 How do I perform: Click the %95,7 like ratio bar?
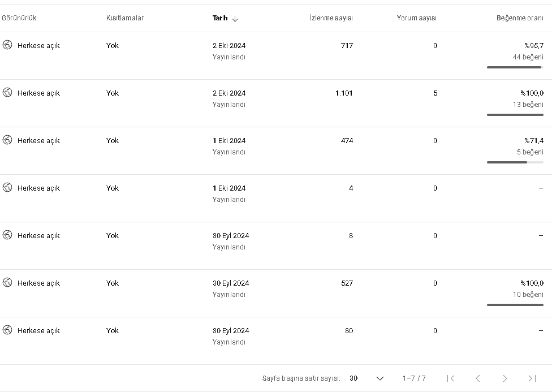(x=515, y=67)
